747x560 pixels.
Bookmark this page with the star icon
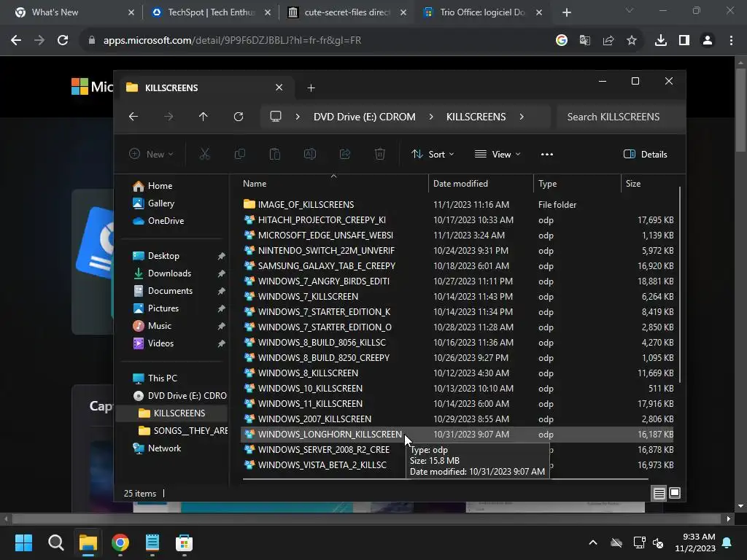pos(632,41)
